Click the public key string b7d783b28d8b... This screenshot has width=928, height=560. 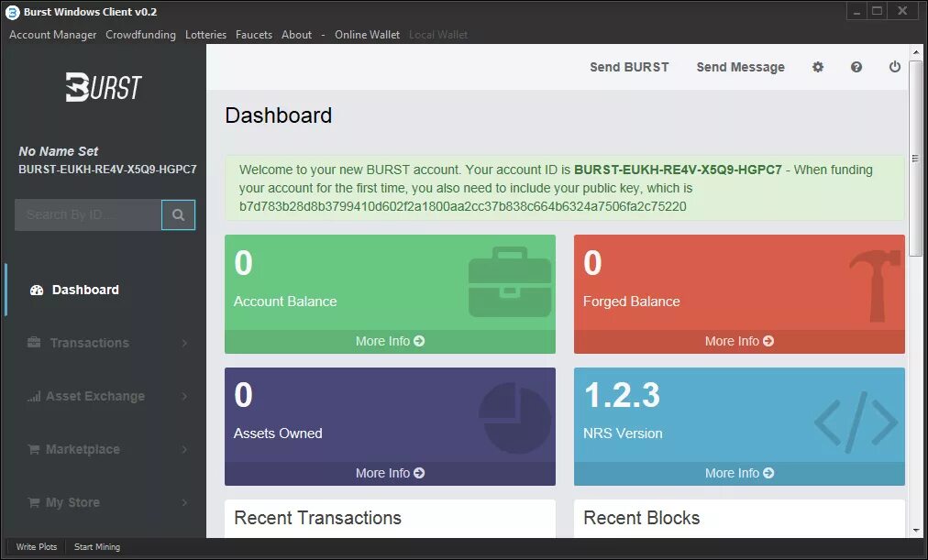pos(462,206)
